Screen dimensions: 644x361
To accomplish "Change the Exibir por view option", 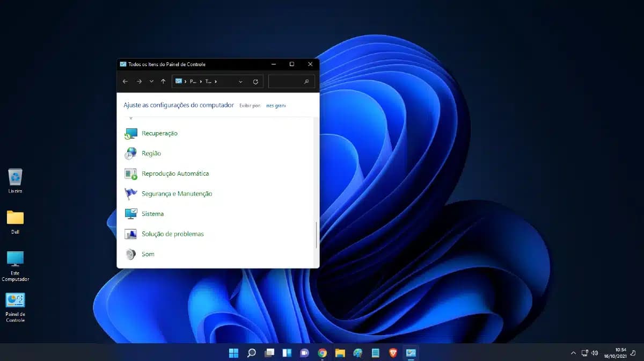I will [x=276, y=106].
